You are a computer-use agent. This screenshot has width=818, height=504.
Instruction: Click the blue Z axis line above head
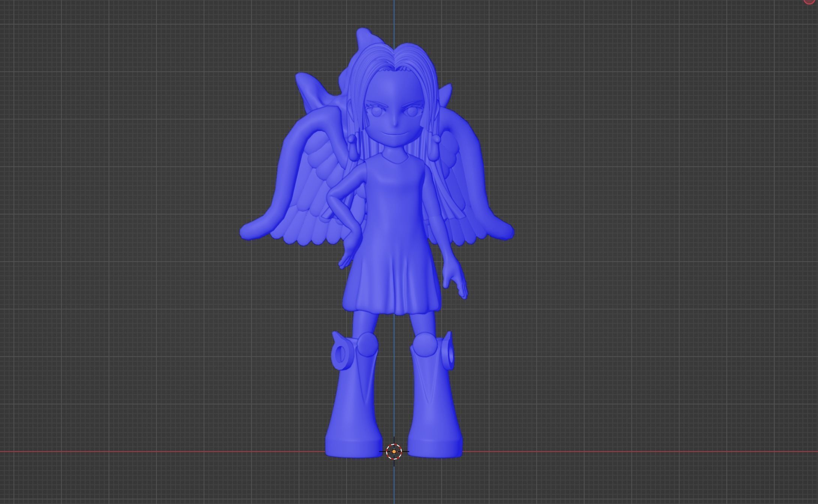394,15
